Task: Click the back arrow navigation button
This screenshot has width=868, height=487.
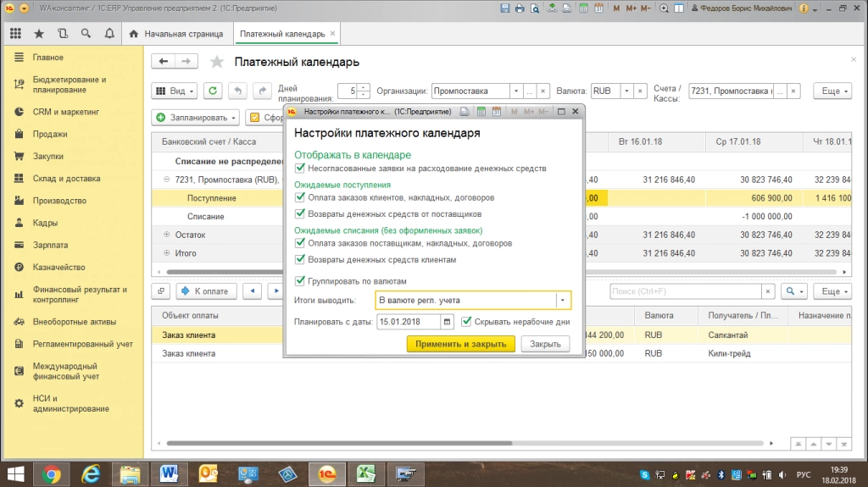Action: click(164, 62)
